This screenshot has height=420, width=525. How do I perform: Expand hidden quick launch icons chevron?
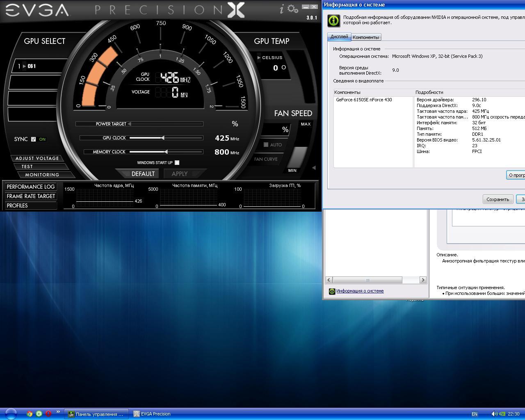[58, 412]
